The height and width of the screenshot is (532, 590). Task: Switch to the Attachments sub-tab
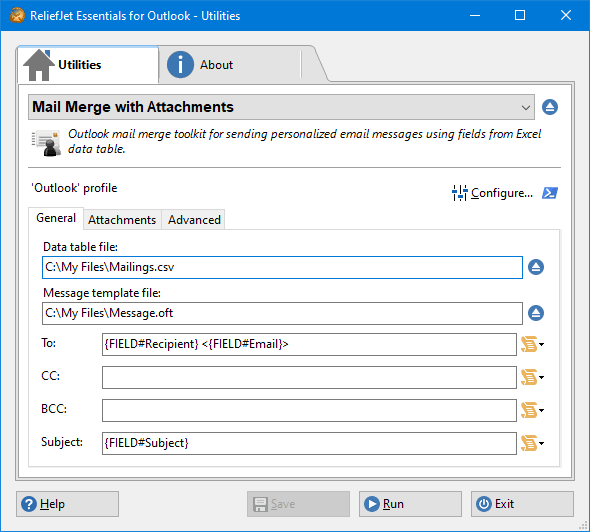tap(122, 220)
